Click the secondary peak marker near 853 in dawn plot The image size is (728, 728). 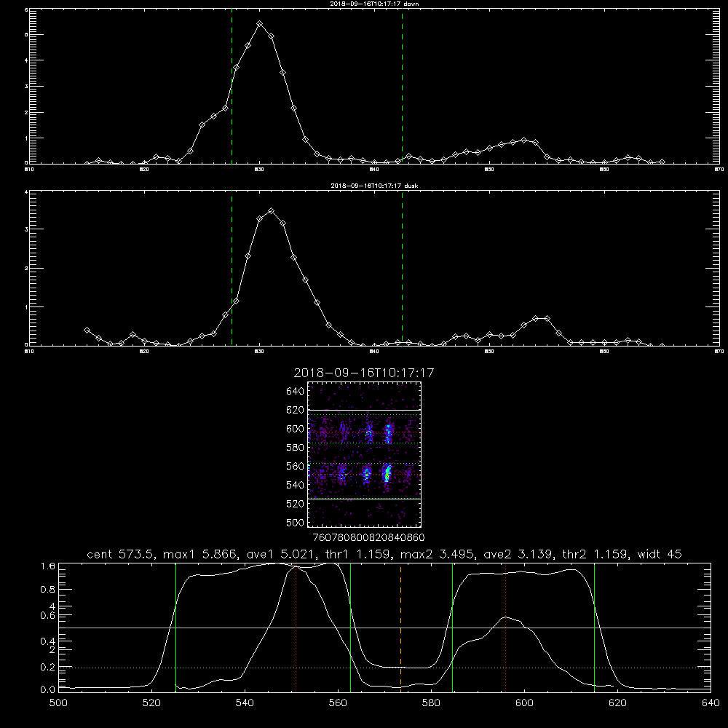click(523, 140)
